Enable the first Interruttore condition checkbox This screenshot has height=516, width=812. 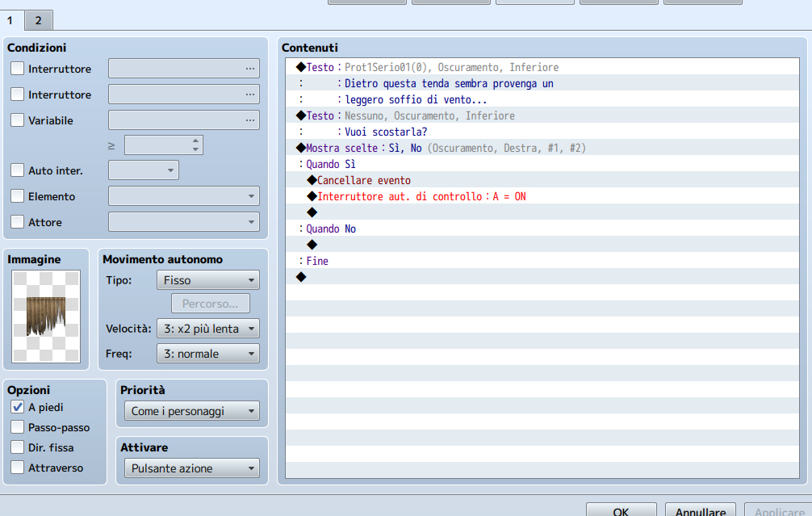coord(17,69)
